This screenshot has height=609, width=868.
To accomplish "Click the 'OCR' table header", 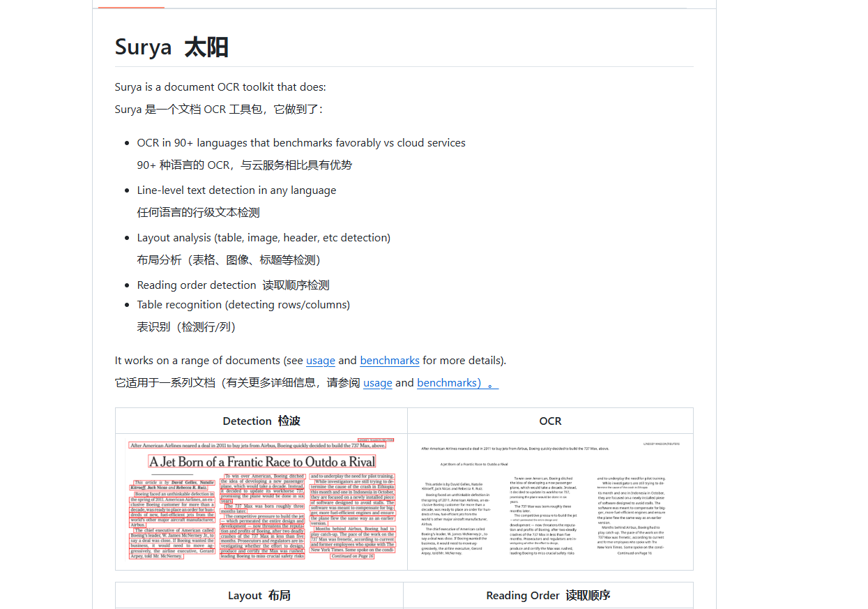I will coord(550,421).
